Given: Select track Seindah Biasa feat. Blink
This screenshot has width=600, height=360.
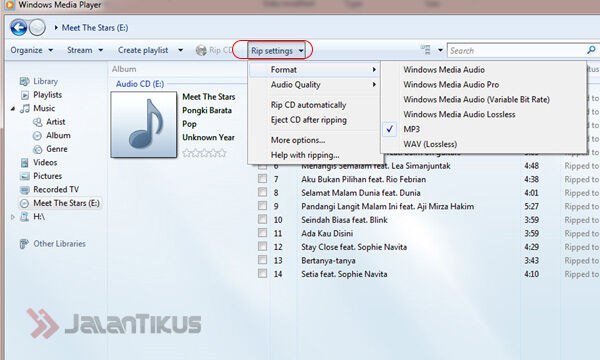Looking at the screenshot, I should coord(344,220).
